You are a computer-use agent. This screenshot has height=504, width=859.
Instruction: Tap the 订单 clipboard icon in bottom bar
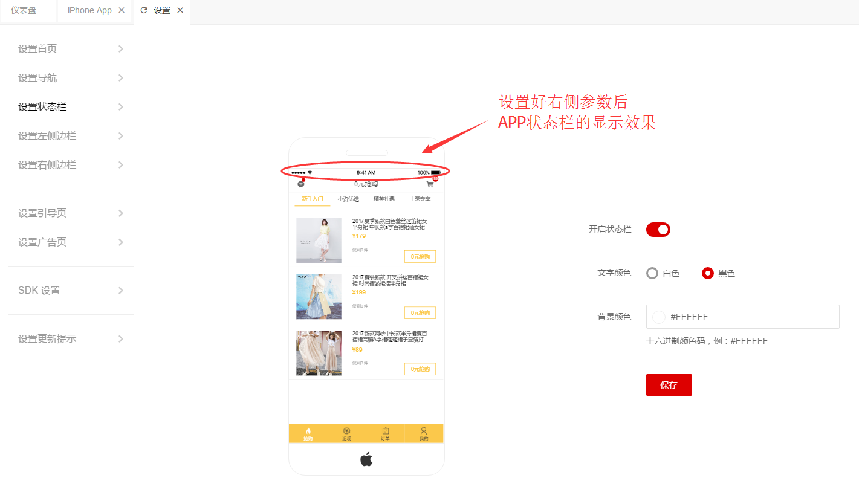(x=386, y=431)
